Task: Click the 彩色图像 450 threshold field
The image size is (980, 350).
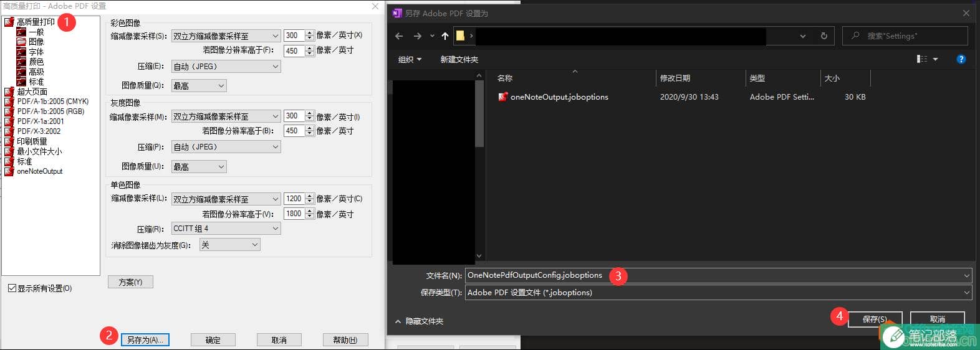Action: tap(294, 51)
